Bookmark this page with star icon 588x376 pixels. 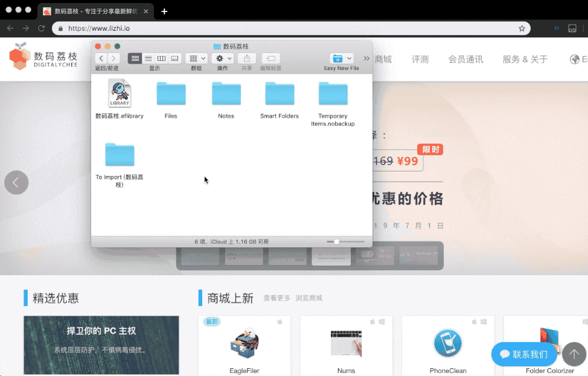tap(522, 28)
